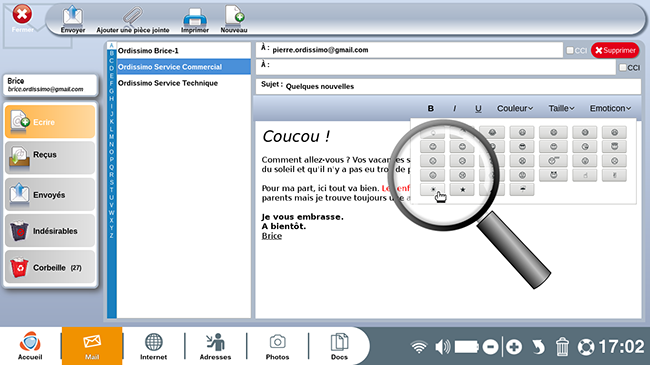Click the speaker volume icon
This screenshot has width=650, height=365.
point(442,347)
